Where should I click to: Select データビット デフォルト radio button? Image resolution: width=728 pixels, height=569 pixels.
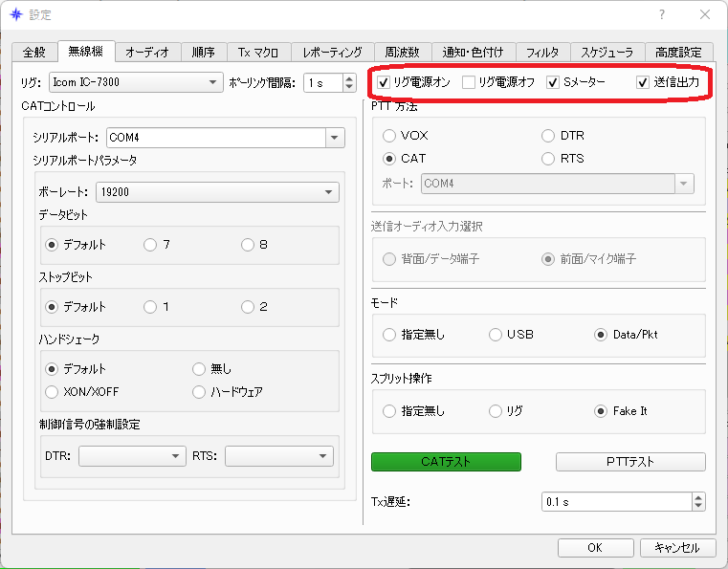[52, 245]
